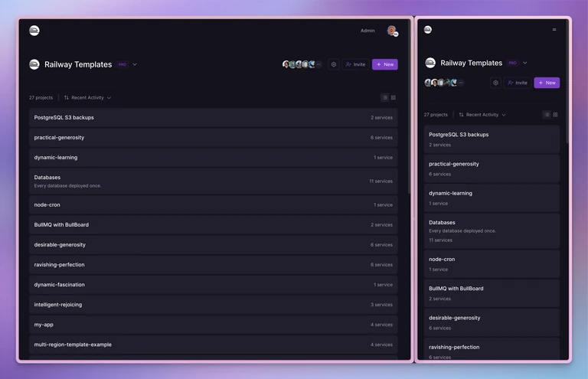Switch to grid view in desktop window
Image resolution: width=588 pixels, height=379 pixels.
[x=394, y=97]
